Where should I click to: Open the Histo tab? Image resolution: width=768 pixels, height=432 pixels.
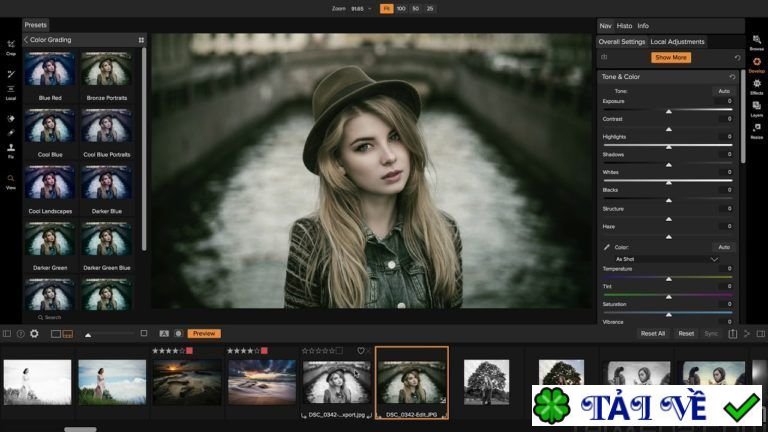pos(623,25)
